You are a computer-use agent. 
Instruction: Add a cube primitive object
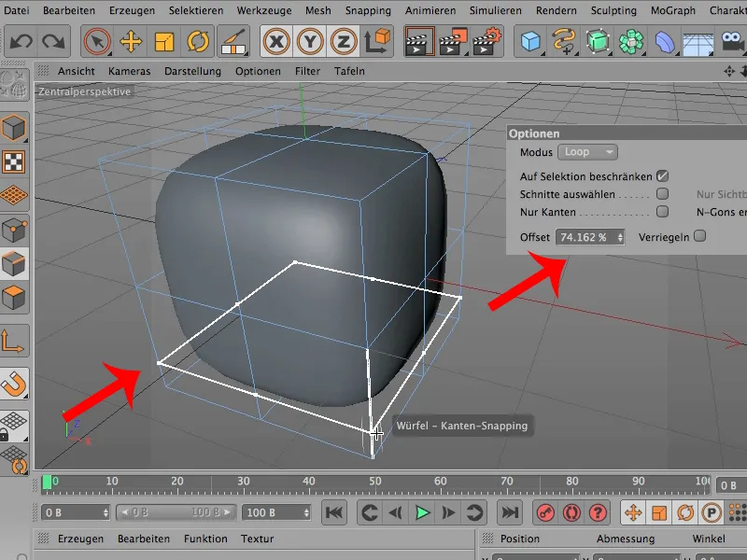530,41
